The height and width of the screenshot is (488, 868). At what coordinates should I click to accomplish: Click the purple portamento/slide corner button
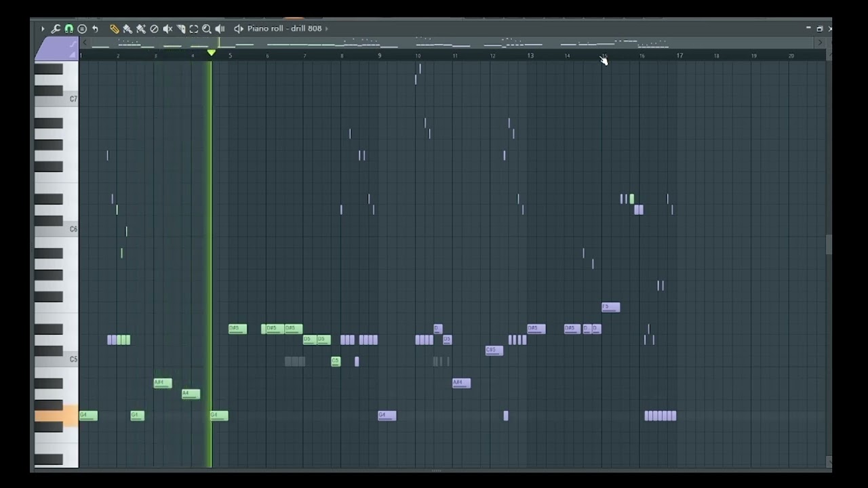pyautogui.click(x=56, y=49)
